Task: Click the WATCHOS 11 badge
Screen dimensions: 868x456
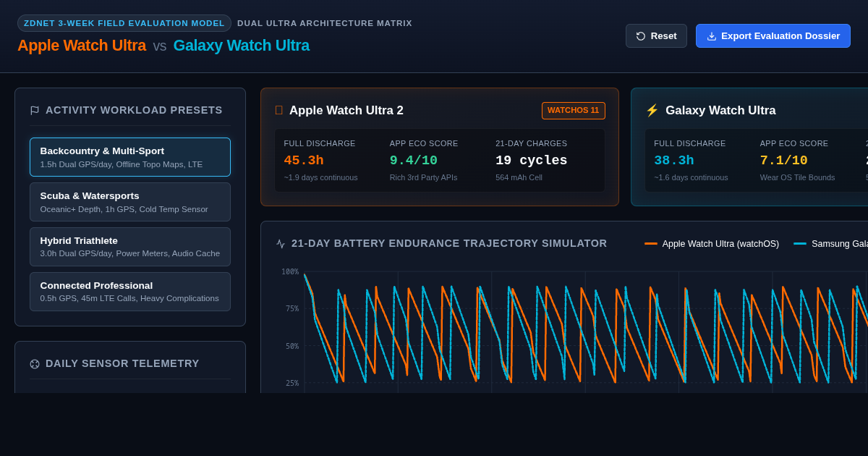Action: click(x=574, y=111)
